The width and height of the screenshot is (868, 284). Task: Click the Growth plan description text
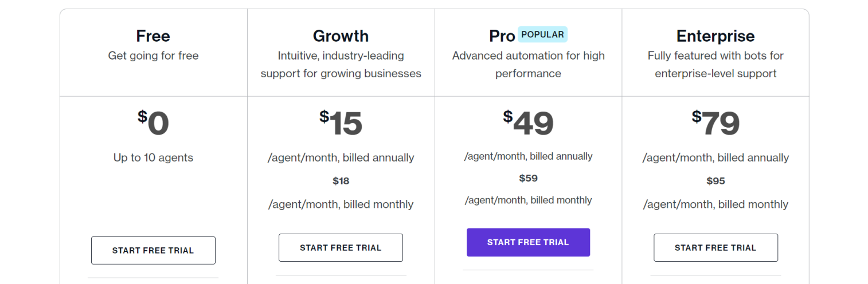341,65
